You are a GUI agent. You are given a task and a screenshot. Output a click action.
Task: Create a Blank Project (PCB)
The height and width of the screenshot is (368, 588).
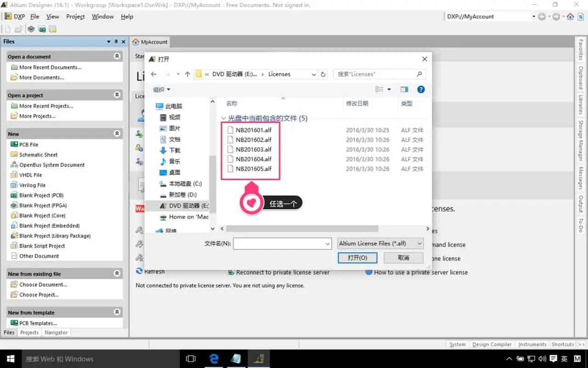coord(41,195)
